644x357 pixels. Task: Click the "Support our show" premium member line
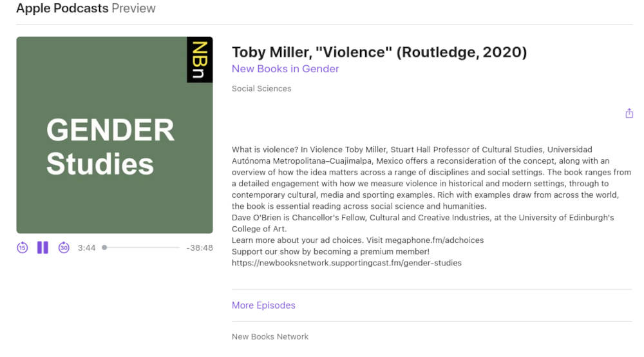pyautogui.click(x=330, y=251)
